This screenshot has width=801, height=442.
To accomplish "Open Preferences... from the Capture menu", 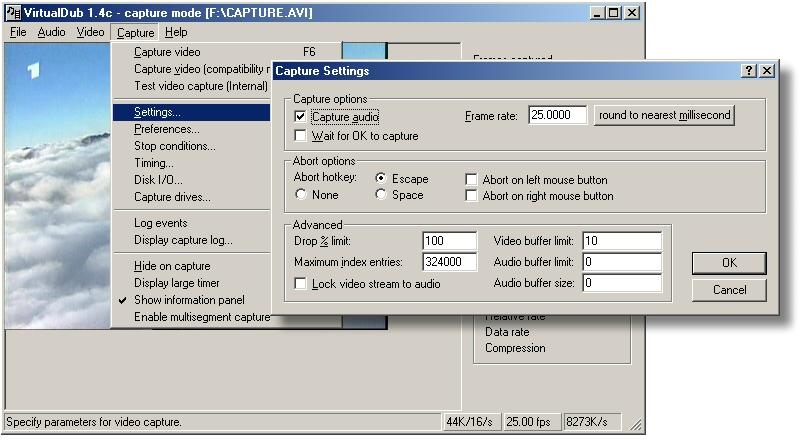I will click(192, 129).
